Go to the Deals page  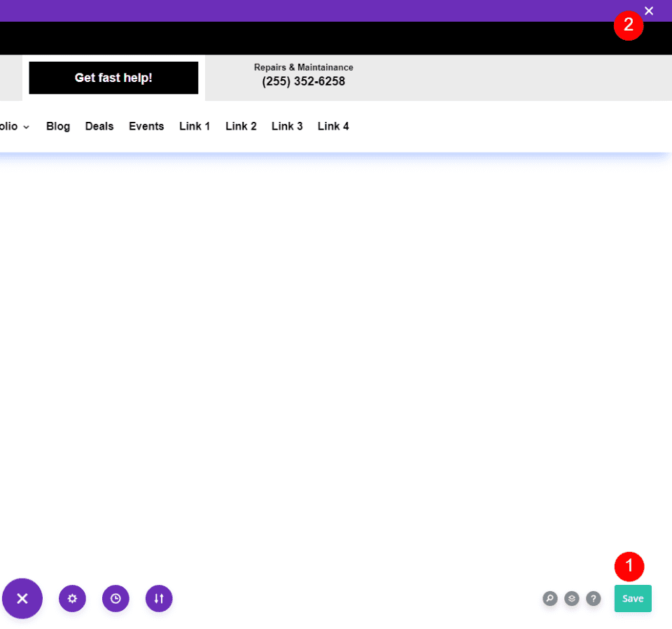coord(99,126)
